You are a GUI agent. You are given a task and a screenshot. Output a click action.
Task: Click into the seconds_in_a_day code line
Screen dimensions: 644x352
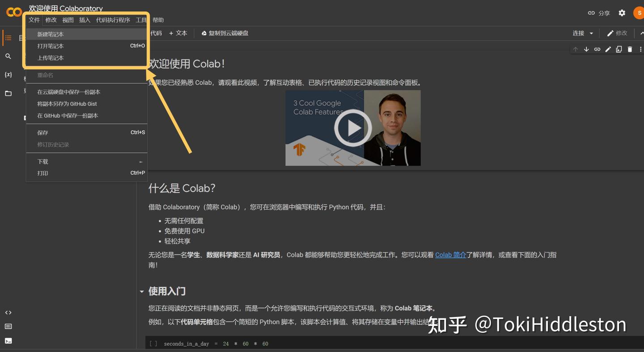point(216,344)
